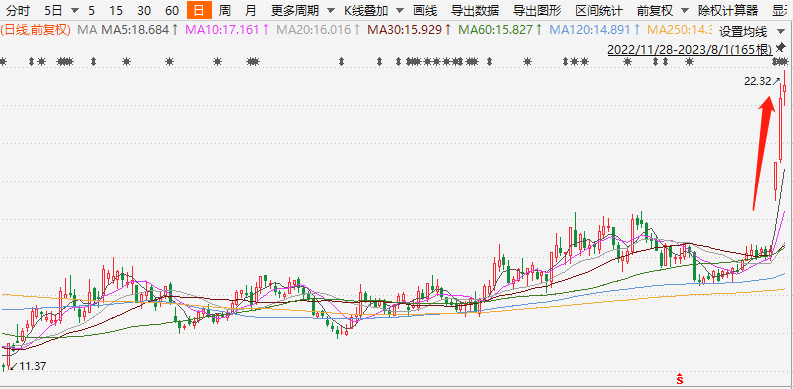
Task: Select the 5-minute K-line period
Action: pos(91,10)
